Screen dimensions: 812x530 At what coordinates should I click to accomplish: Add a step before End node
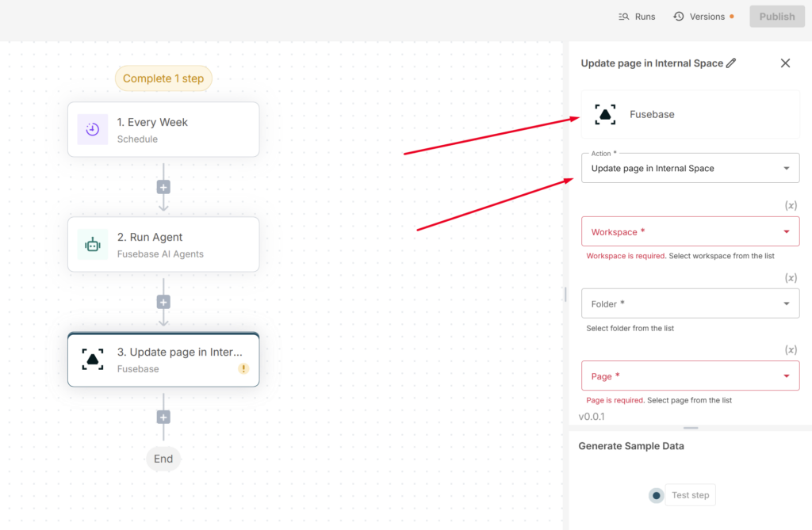163,418
